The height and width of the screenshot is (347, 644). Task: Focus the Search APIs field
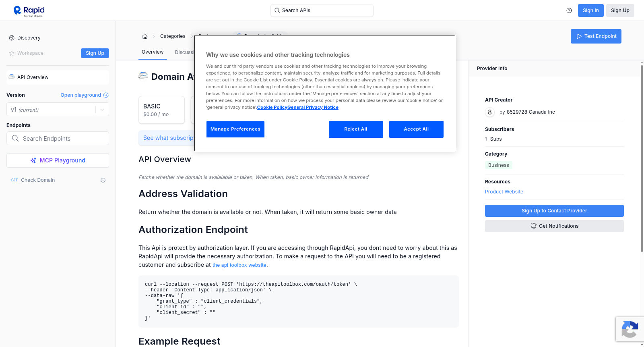coord(322,10)
